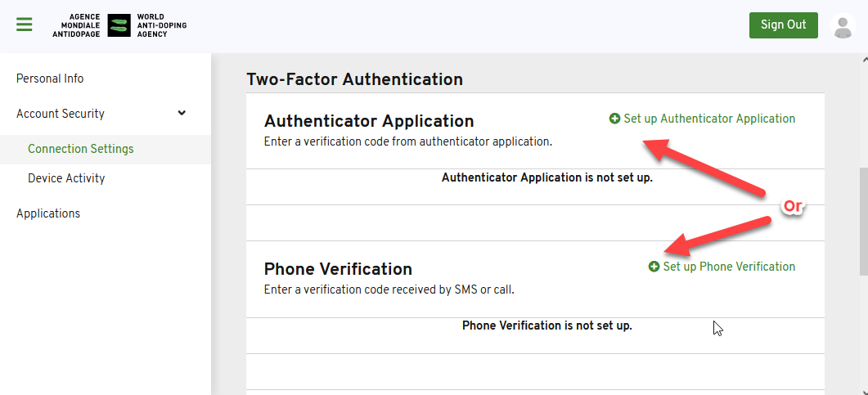
Task: Open Personal Info in the sidebar
Action: pyautogui.click(x=50, y=79)
